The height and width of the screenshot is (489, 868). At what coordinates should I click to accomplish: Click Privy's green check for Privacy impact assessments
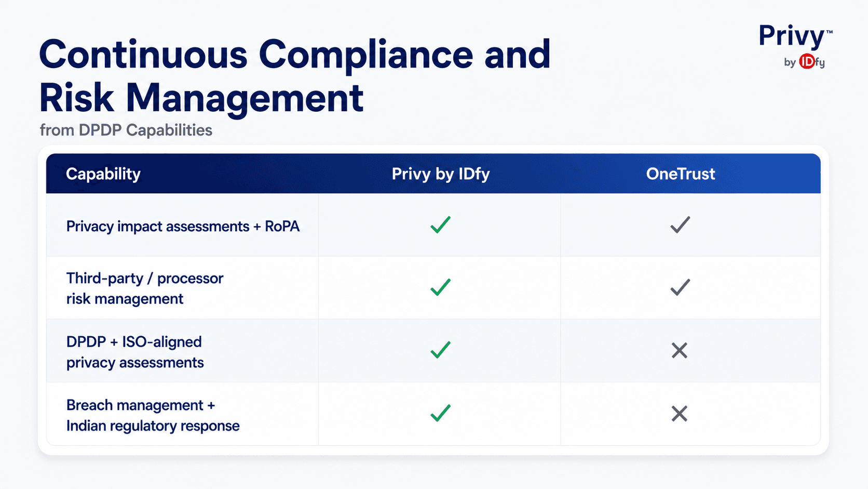[440, 225]
